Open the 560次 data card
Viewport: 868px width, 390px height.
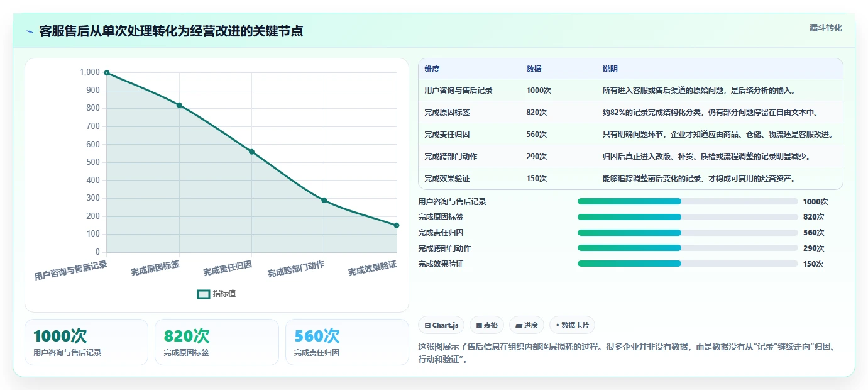347,342
